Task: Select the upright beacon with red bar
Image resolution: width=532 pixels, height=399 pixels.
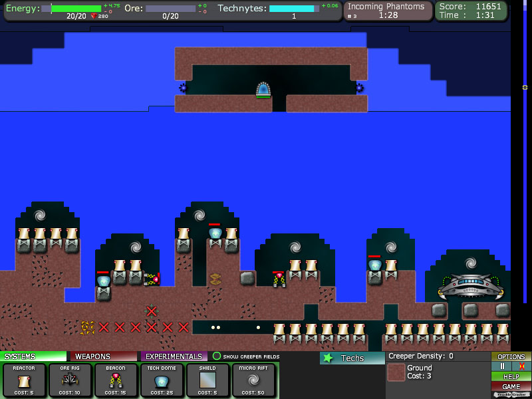Action: click(279, 279)
